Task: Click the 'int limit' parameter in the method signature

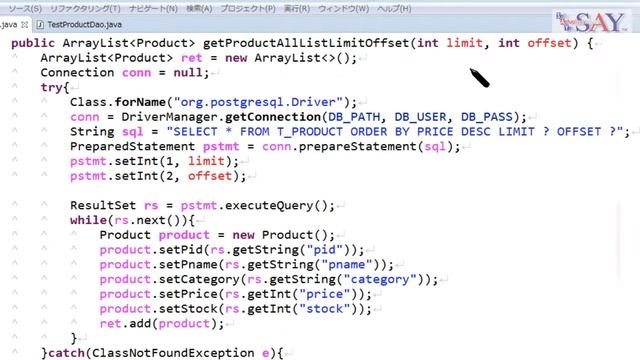Action: coord(450,43)
